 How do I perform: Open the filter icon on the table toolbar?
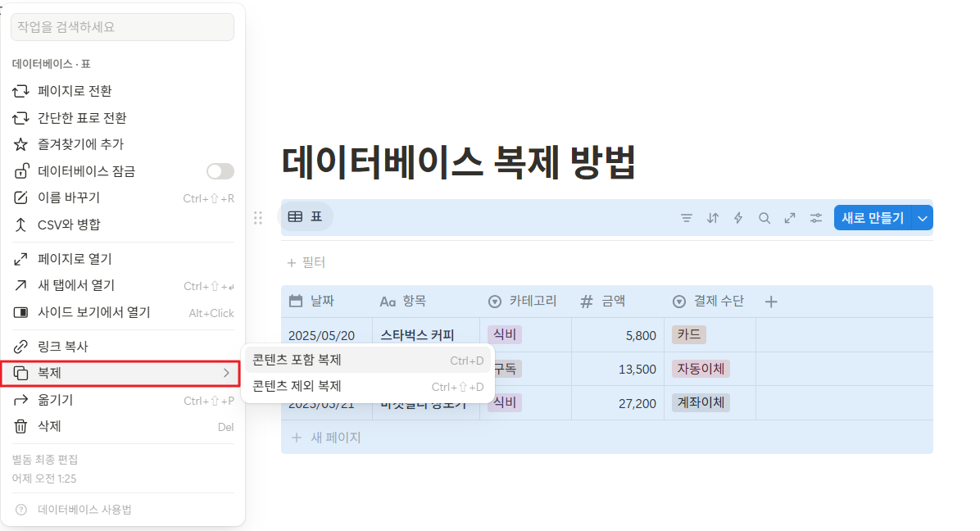686,218
